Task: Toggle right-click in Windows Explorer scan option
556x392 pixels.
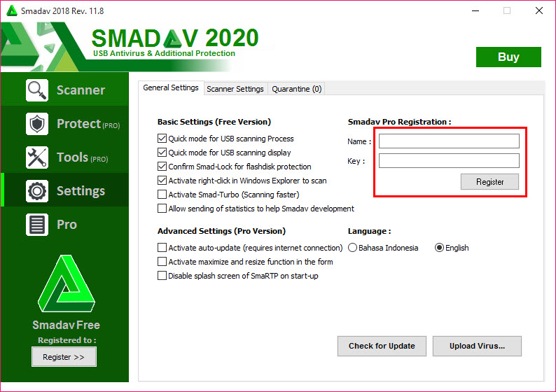Action: pos(162,181)
